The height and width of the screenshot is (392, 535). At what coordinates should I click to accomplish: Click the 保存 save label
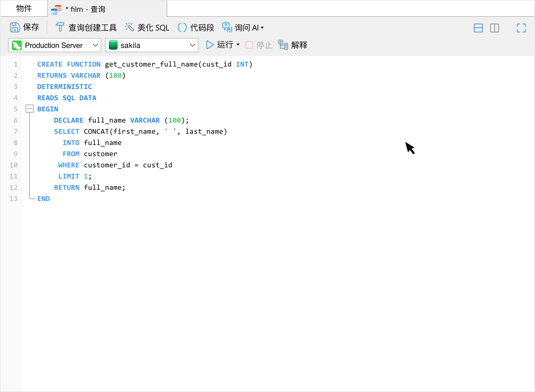[x=31, y=27]
